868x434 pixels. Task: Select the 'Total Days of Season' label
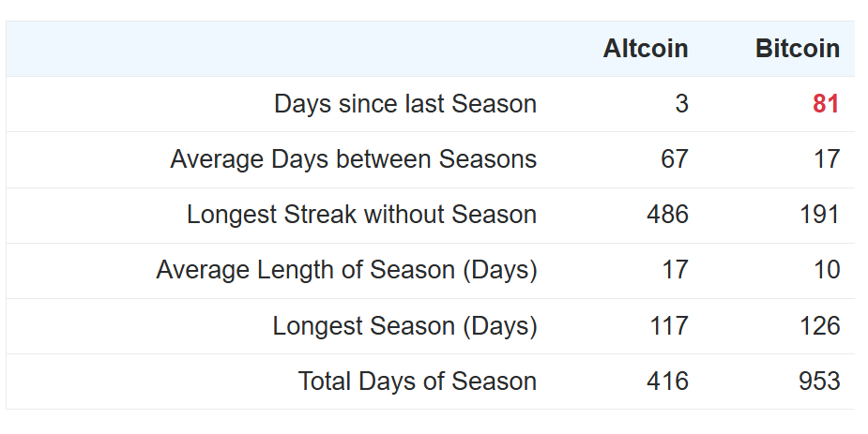[417, 382]
